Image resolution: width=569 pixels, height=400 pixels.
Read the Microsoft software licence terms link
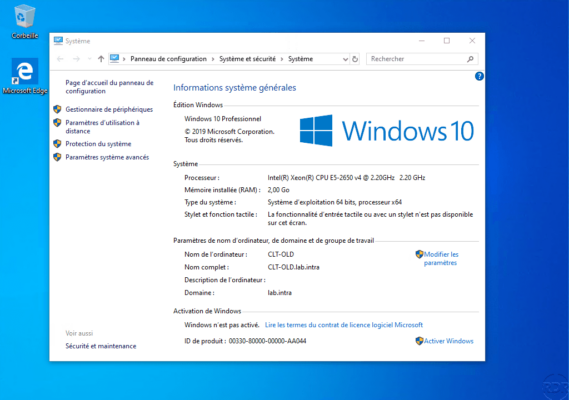344,325
